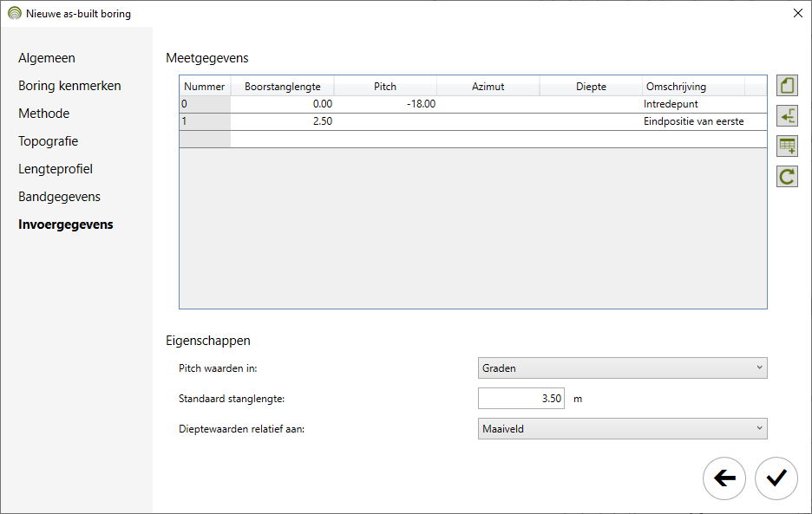Click the Pitch column header
The width and height of the screenshot is (812, 514).
pos(385,87)
